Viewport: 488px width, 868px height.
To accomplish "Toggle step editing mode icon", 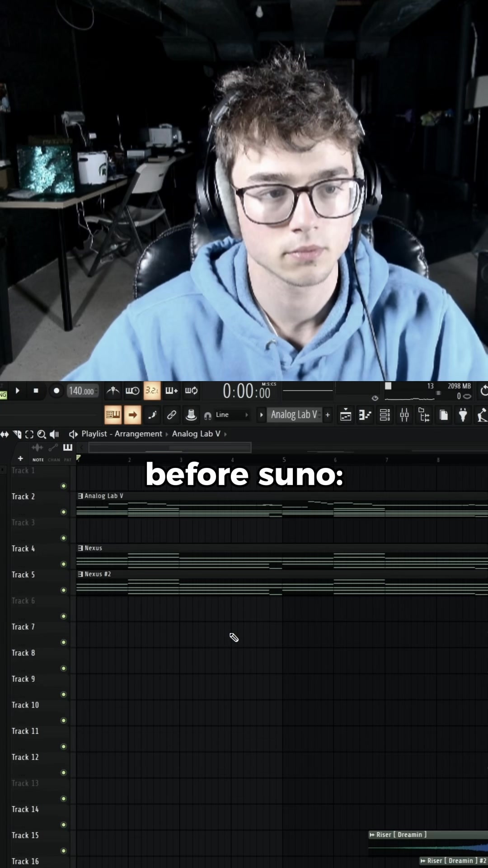I will tap(152, 415).
